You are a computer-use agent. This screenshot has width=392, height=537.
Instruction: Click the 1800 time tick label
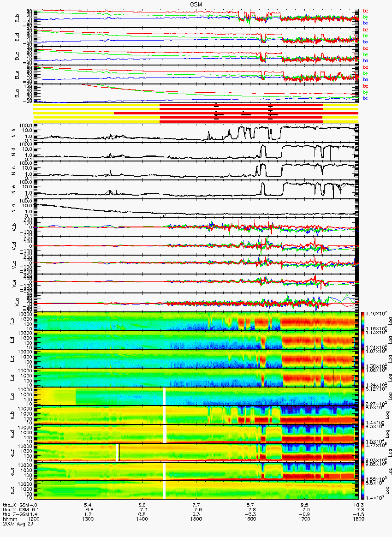click(358, 519)
